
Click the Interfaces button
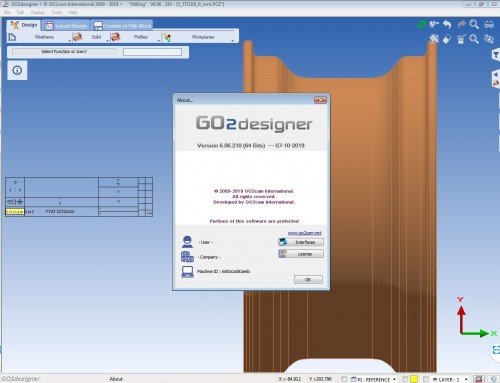point(301,242)
